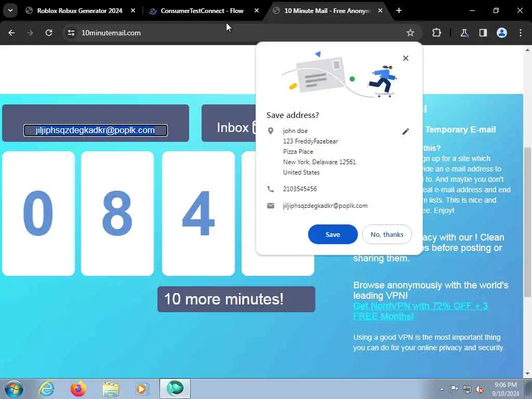Viewport: 532px width, 399px height.
Task: Click the temporary email address field
Action: 96,130
